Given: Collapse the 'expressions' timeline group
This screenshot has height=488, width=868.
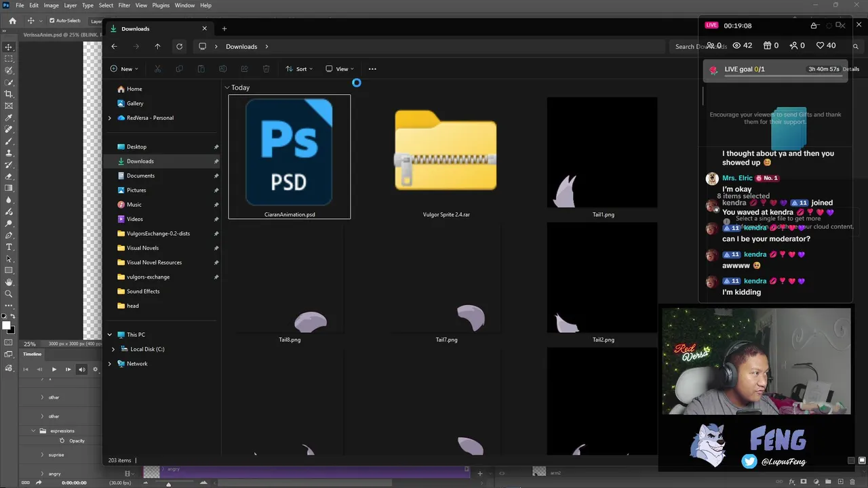Looking at the screenshot, I should click(x=33, y=430).
